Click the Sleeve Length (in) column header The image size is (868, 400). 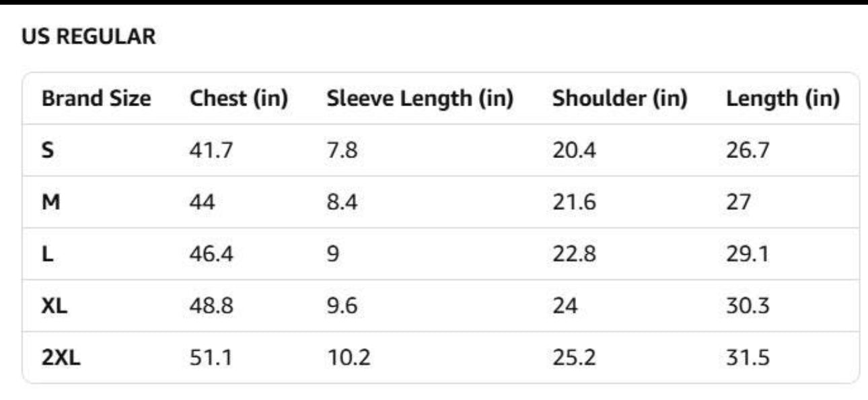(420, 99)
